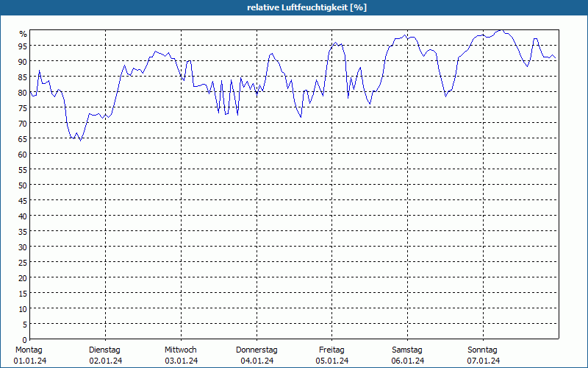Click the y-axis value '60'
The height and width of the screenshot is (368, 588).
(x=23, y=155)
